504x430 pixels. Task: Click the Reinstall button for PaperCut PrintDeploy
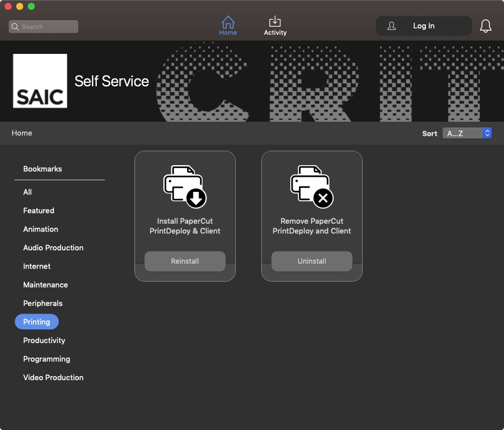click(x=185, y=261)
